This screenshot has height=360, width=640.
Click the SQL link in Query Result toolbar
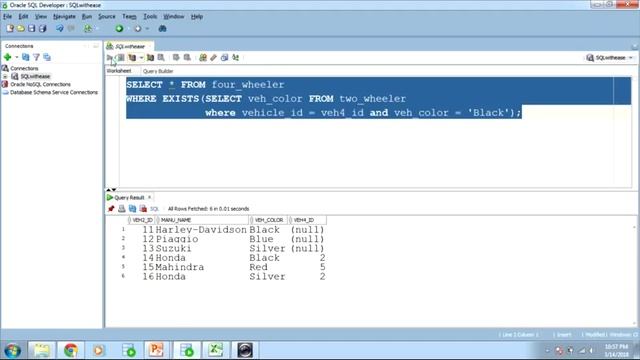tap(154, 209)
